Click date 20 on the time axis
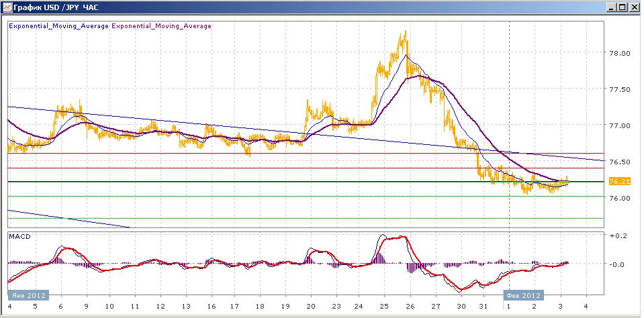Viewport: 644px width, 318px height. (x=311, y=307)
